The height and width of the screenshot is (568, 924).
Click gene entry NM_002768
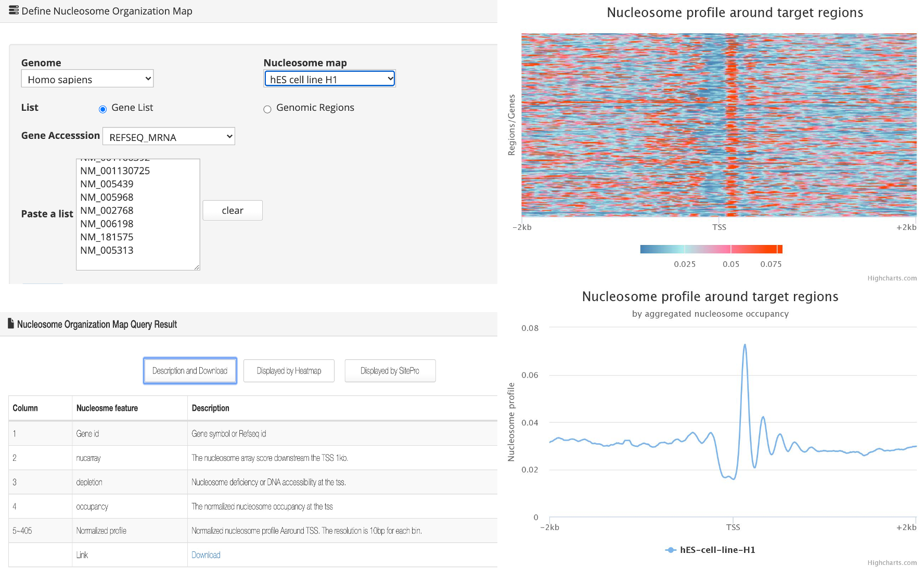107,211
